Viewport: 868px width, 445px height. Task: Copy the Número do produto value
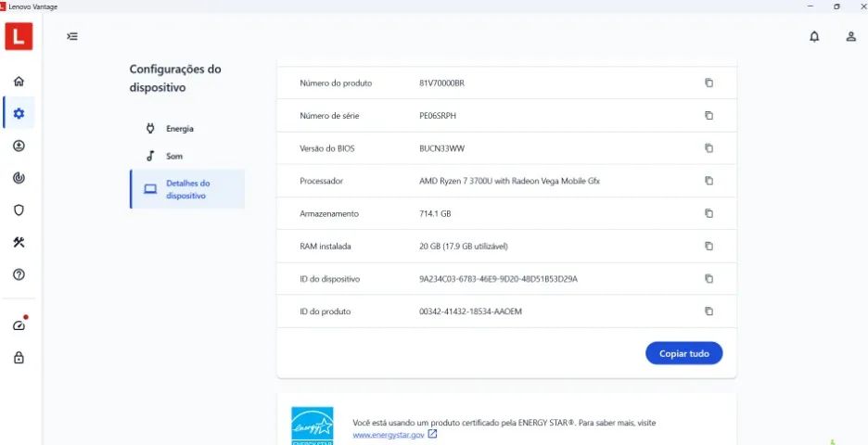pos(708,83)
